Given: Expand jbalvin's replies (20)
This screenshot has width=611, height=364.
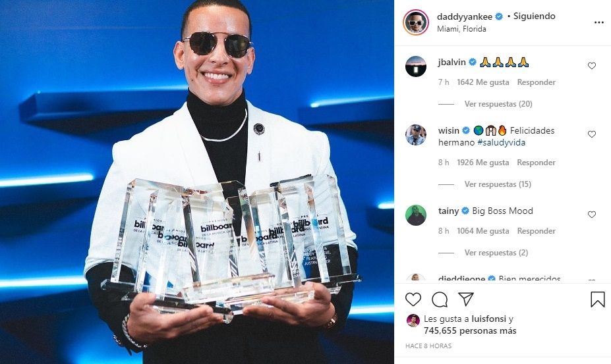Looking at the screenshot, I should 498,104.
